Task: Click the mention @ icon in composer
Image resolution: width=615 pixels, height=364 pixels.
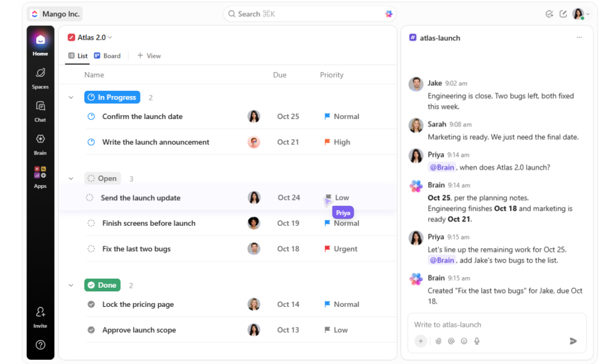Action: pos(451,341)
